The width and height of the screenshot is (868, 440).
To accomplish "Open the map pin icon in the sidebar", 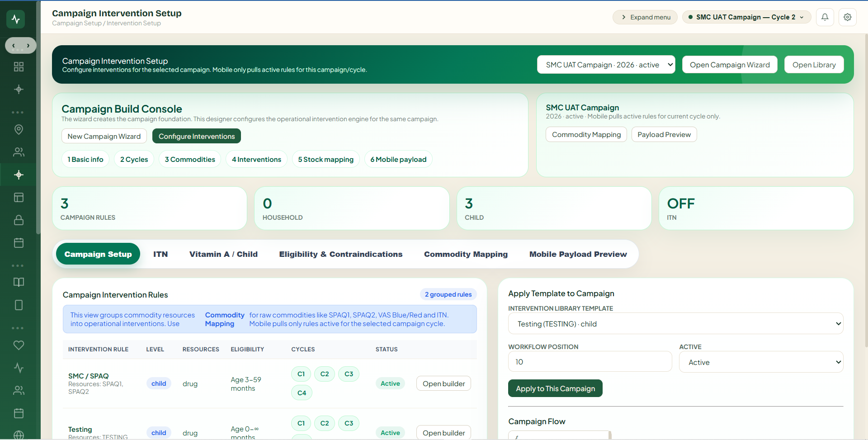I will click(19, 129).
